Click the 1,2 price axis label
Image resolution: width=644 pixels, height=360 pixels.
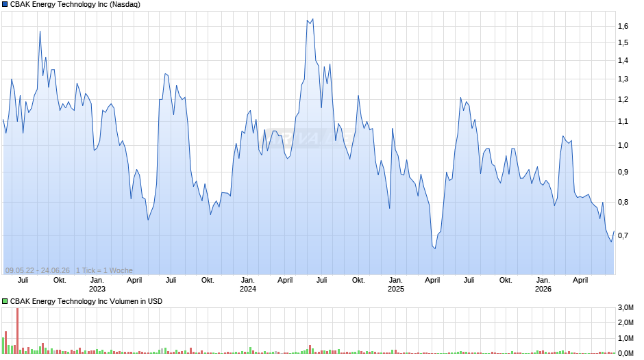[x=623, y=99]
